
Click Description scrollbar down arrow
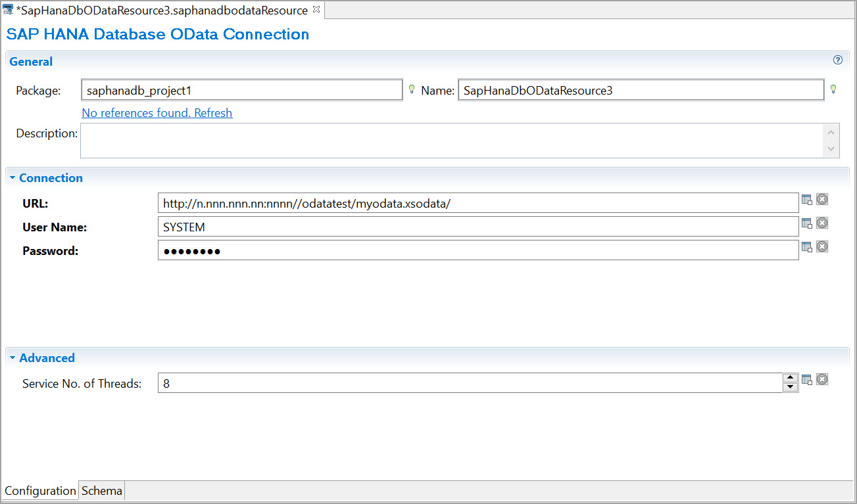[831, 149]
